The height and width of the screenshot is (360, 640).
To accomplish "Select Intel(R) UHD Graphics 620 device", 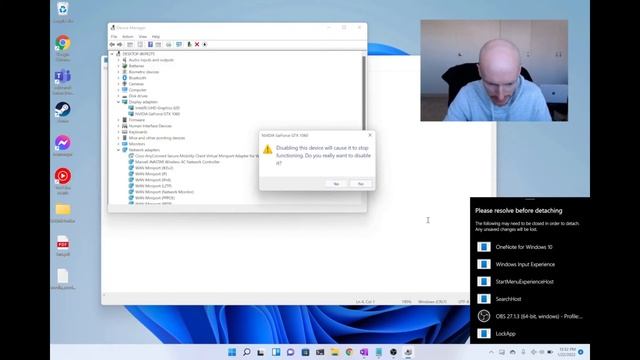I will 154,108.
